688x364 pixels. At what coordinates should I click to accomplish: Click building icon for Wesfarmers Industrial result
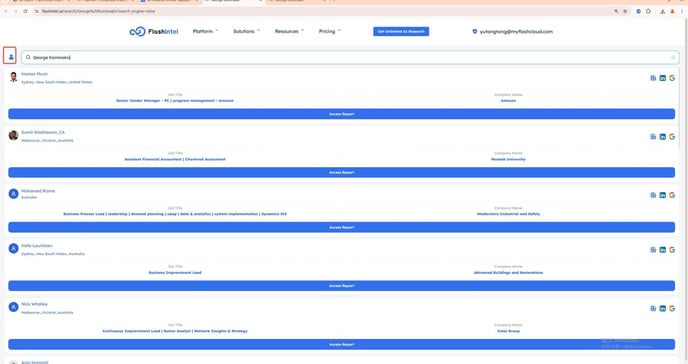pos(653,195)
